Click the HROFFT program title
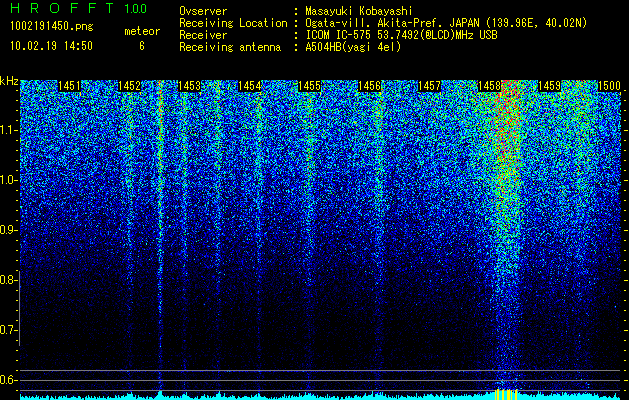Viewport: 629px width, 400px height. (62, 8)
